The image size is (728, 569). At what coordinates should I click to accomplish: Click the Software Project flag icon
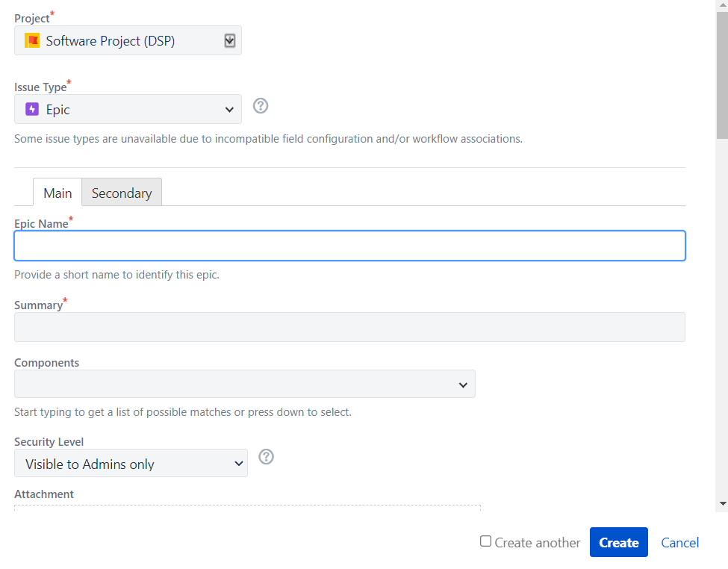[x=32, y=41]
